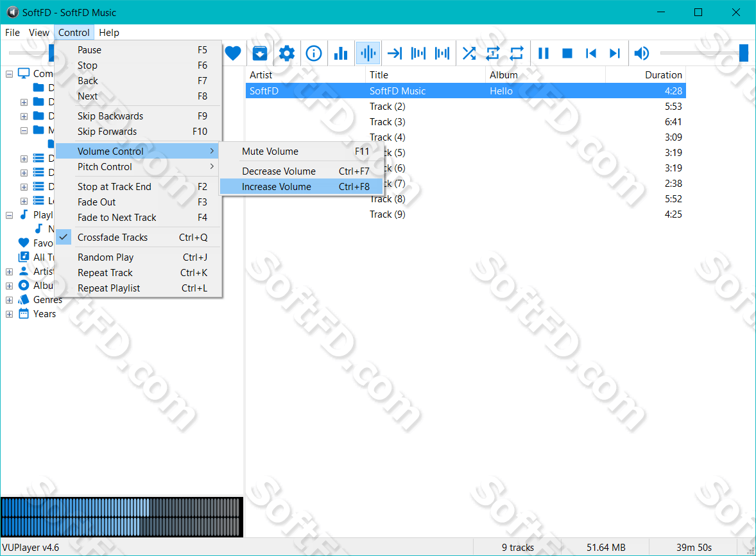Click the All Tracks icon in the tree
This screenshot has width=756, height=556.
pyautogui.click(x=24, y=257)
